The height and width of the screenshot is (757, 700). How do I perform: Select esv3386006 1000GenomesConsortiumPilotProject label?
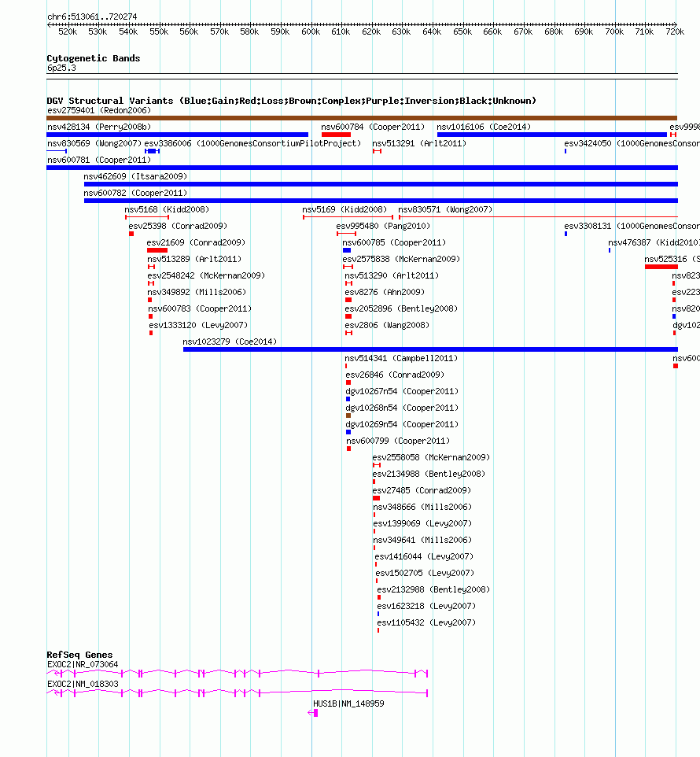coord(252,143)
